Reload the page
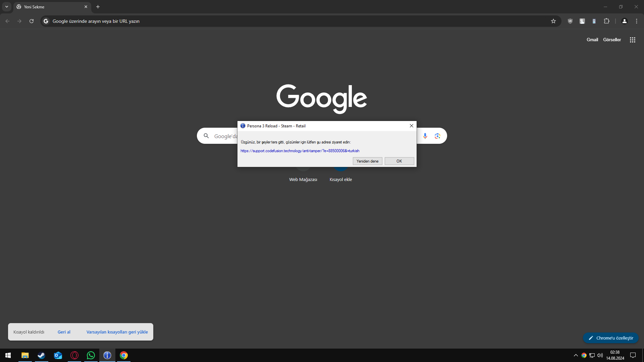 point(32,21)
